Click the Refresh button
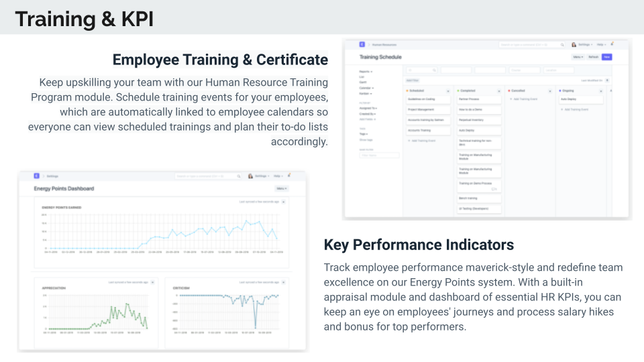Screen dimensions: 644x362 [593, 57]
